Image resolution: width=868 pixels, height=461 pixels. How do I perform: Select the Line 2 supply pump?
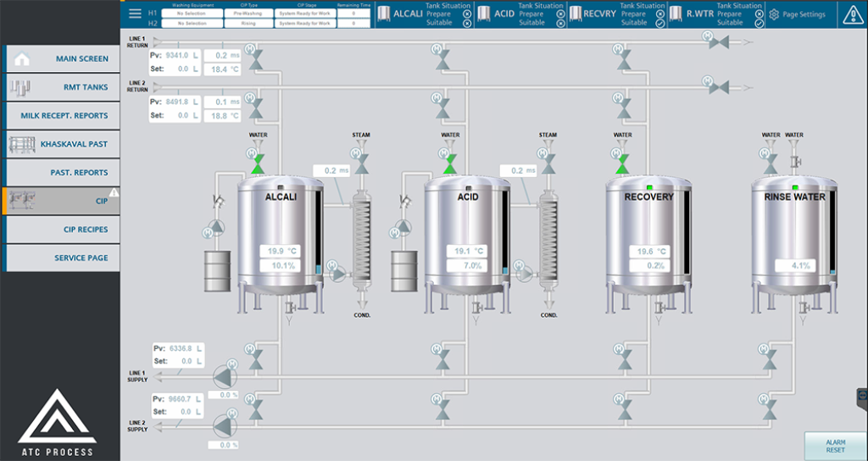[x=224, y=425]
